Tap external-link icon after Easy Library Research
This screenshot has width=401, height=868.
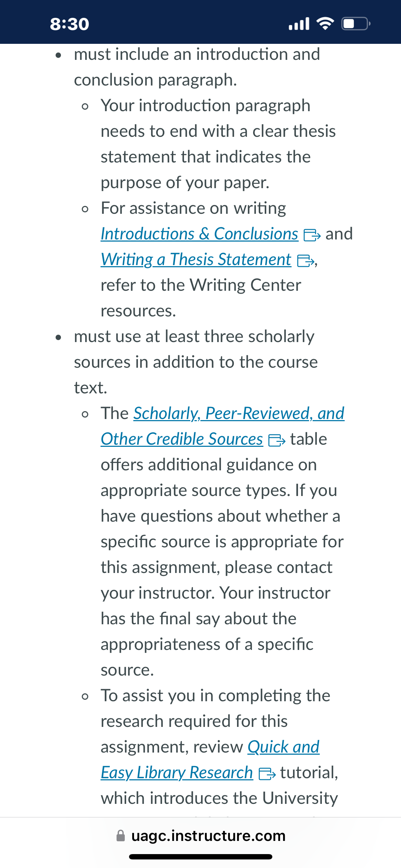click(267, 774)
